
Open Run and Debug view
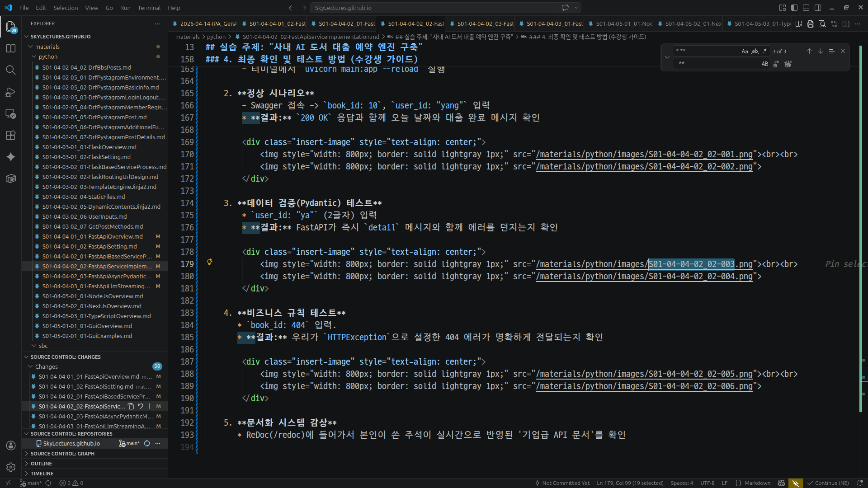[x=11, y=92]
